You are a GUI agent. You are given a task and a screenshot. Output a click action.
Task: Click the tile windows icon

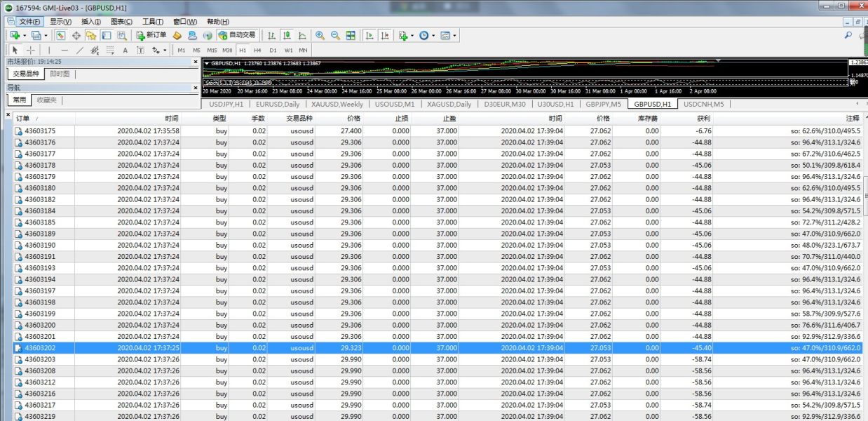coord(351,35)
